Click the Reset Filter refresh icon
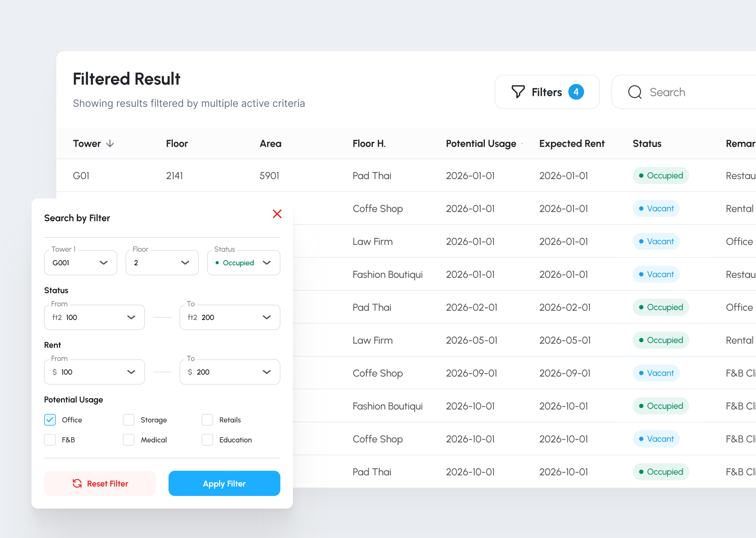This screenshot has height=538, width=756. click(x=77, y=483)
